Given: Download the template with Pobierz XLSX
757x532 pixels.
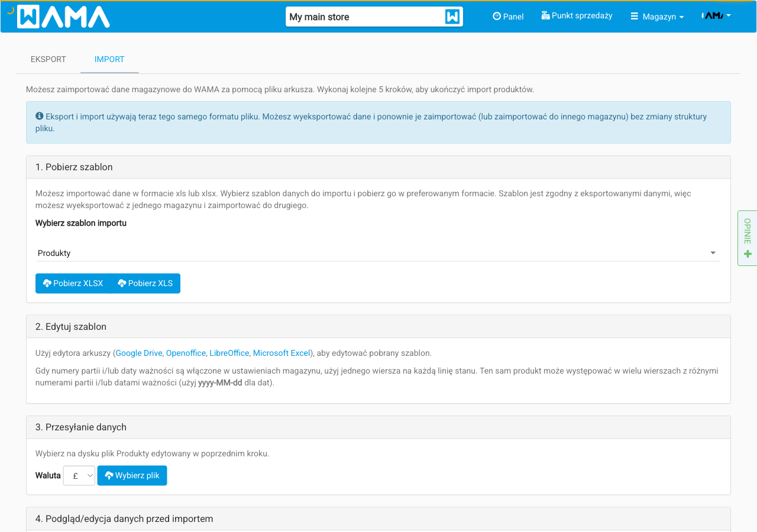Looking at the screenshot, I should [73, 283].
